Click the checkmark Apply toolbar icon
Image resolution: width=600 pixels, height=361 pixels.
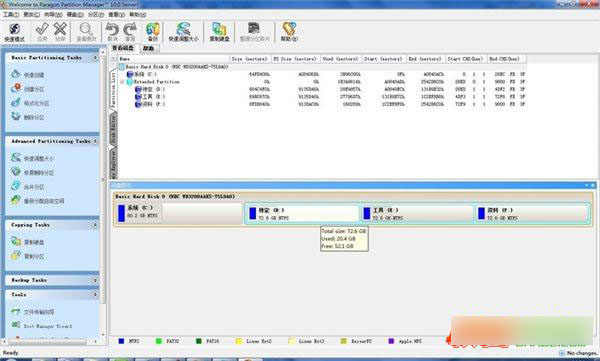[42, 32]
